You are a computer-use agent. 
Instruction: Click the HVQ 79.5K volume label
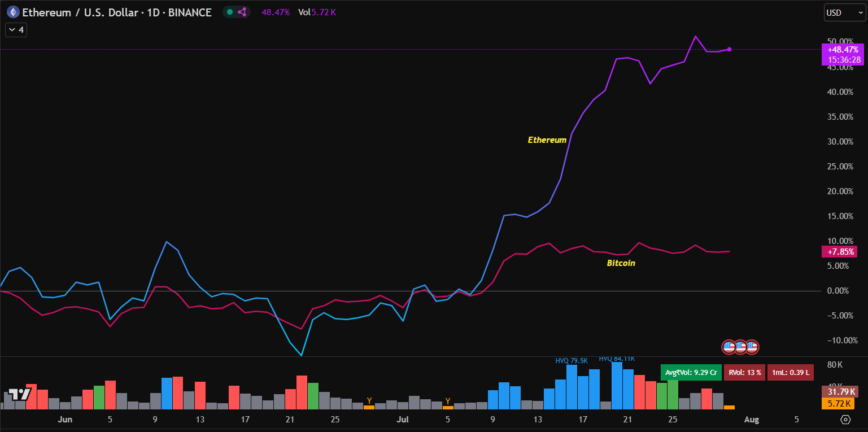tap(572, 360)
